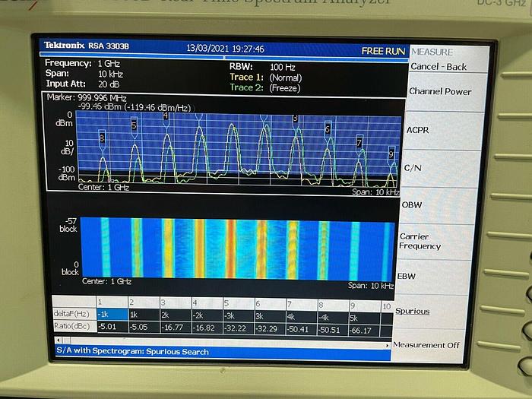Click the Ratio(dBc) row header
Image resolution: width=532 pixels, height=399 pixels.
[x=74, y=326]
